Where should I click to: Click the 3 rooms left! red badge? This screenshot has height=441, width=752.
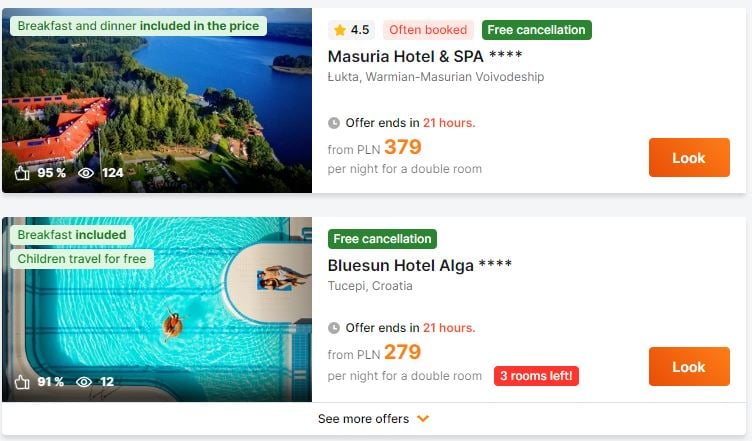pos(536,376)
